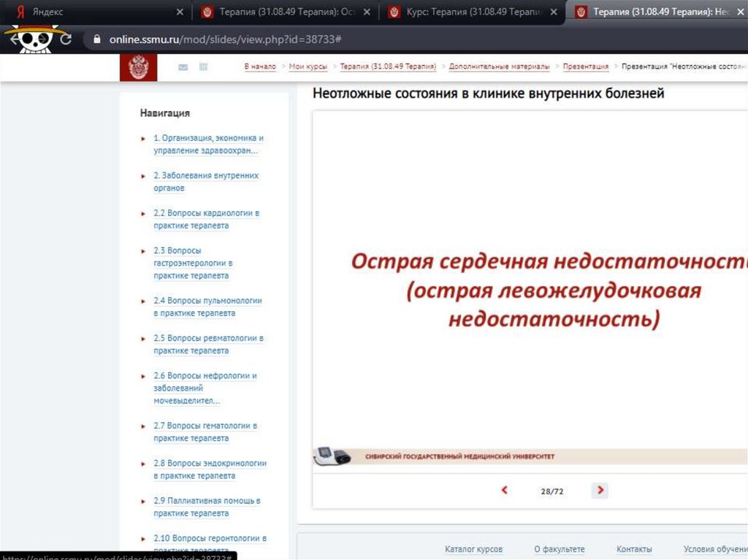The width and height of the screenshot is (748, 560).
Task: Click the 'Навигация' panel heading
Action: click(164, 113)
